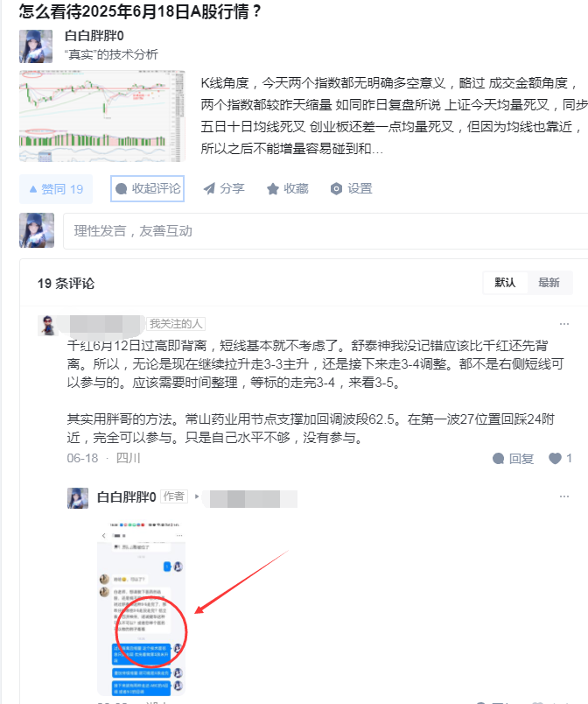
Task: Collapse comments via 收起评论 button
Action: click(x=148, y=188)
